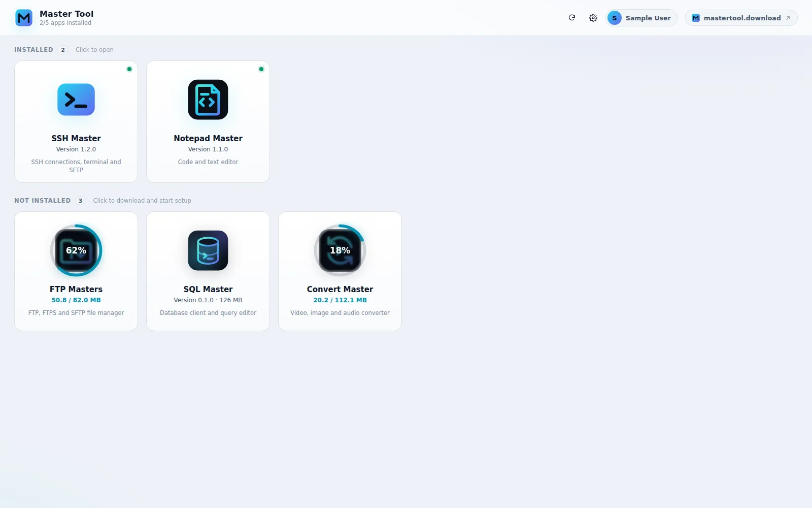Click the green status dot on Notepad Master
Viewport: 812px width, 508px height.
[x=261, y=69]
